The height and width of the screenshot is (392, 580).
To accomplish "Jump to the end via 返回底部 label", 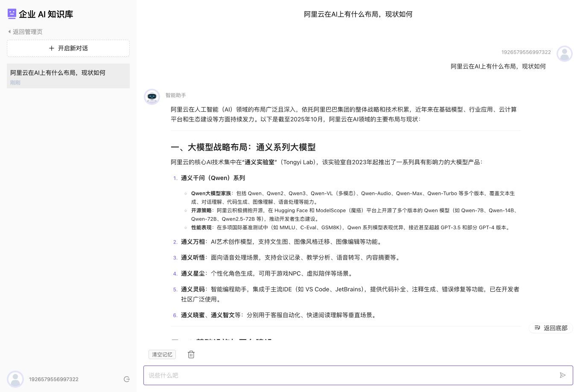I will click(556, 328).
